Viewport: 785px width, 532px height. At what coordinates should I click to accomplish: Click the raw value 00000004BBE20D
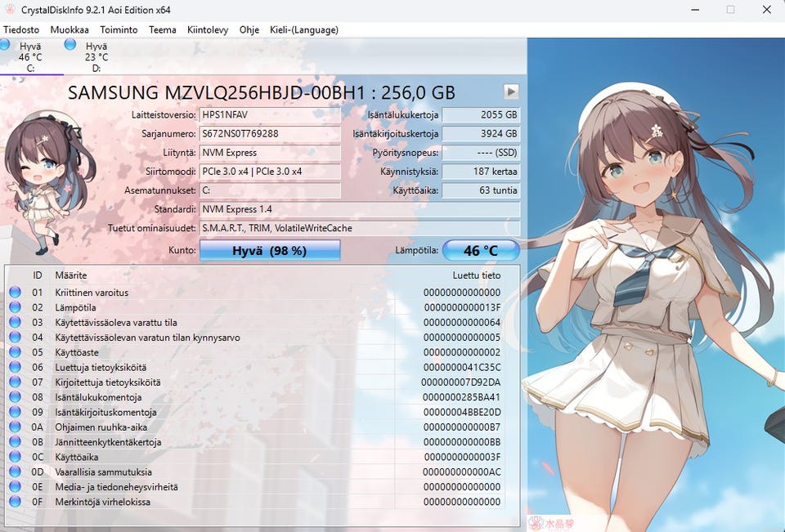pos(462,413)
